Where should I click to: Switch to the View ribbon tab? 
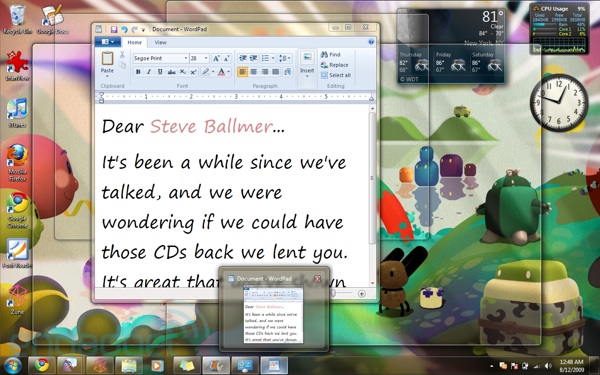coord(160,42)
